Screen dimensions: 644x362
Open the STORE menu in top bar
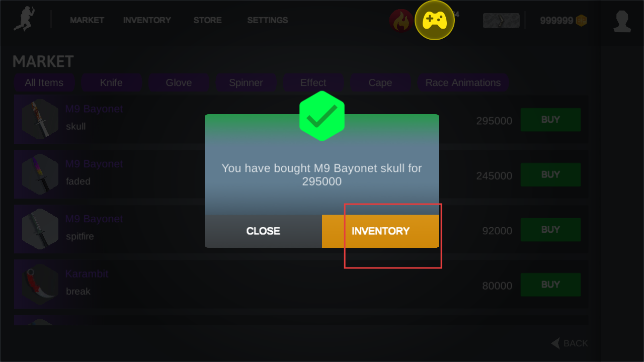click(207, 21)
